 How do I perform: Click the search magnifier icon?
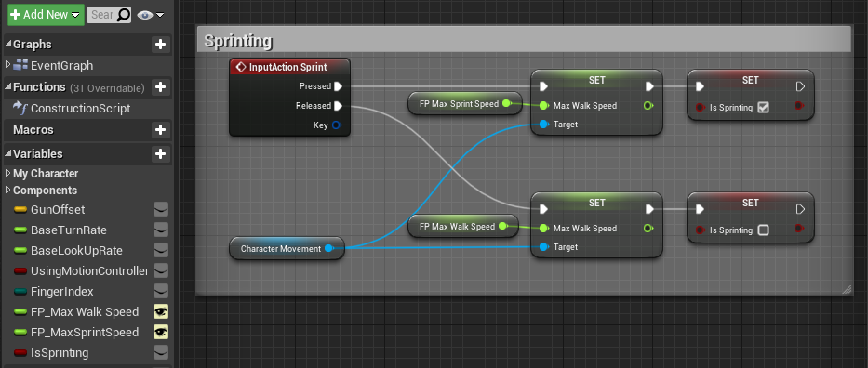pyautogui.click(x=124, y=14)
